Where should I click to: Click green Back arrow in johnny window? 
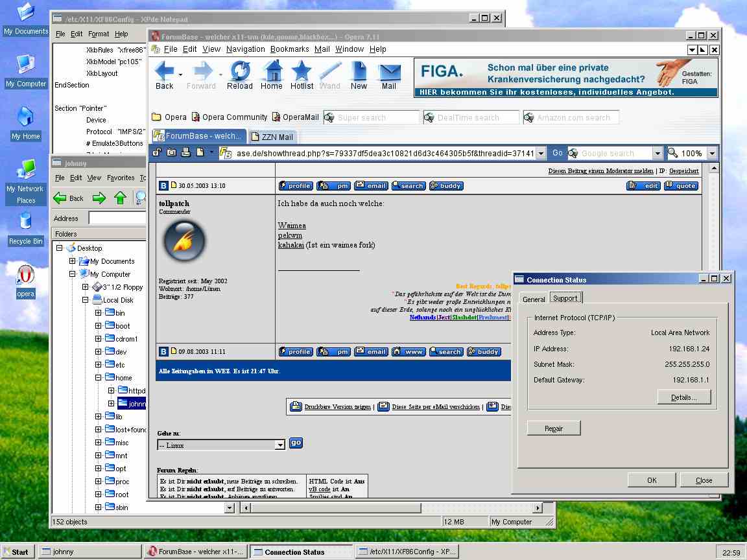(x=68, y=198)
